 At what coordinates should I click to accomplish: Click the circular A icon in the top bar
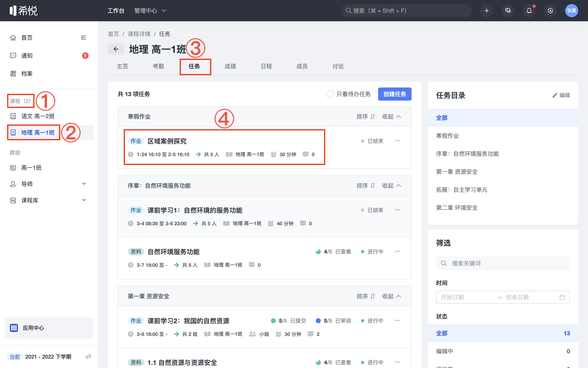click(x=550, y=11)
